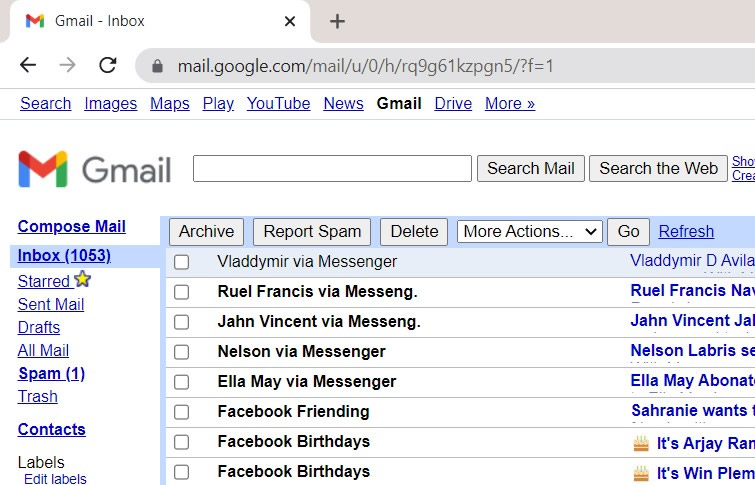Click the Refresh link in the toolbar
Image resolution: width=755 pixels, height=485 pixels.
(686, 232)
